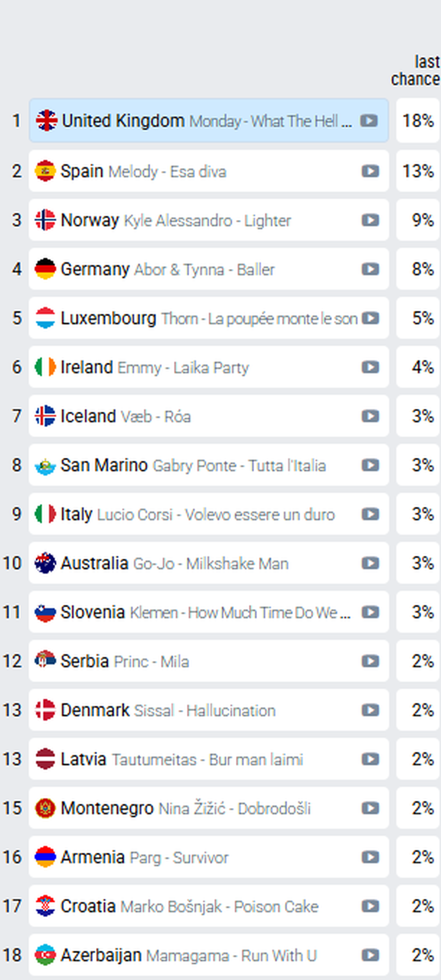Click the Armenia entry Parg - Survivor

(198, 857)
